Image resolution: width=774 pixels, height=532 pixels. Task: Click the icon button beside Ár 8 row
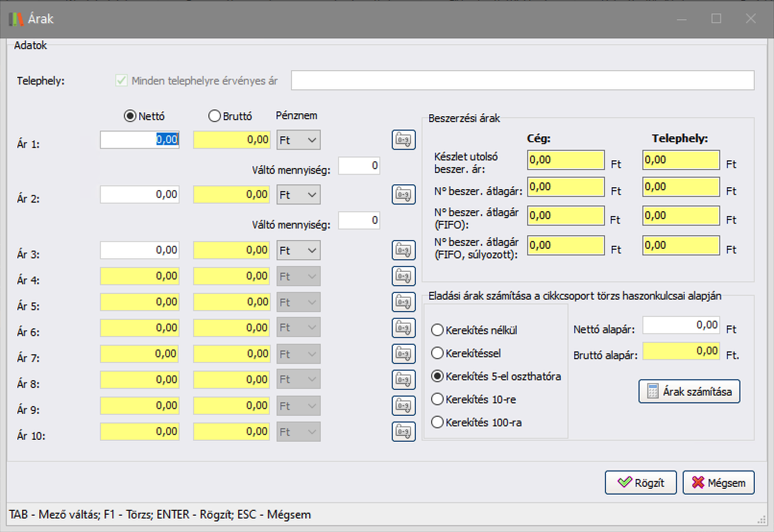point(403,380)
